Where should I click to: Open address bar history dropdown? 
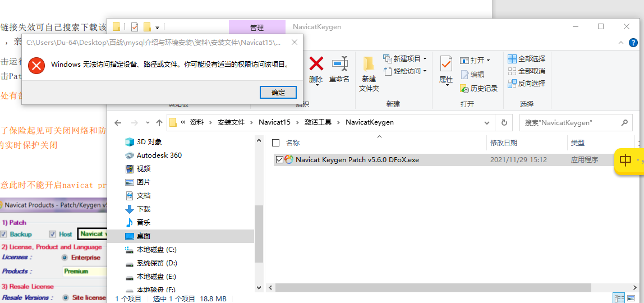click(487, 122)
